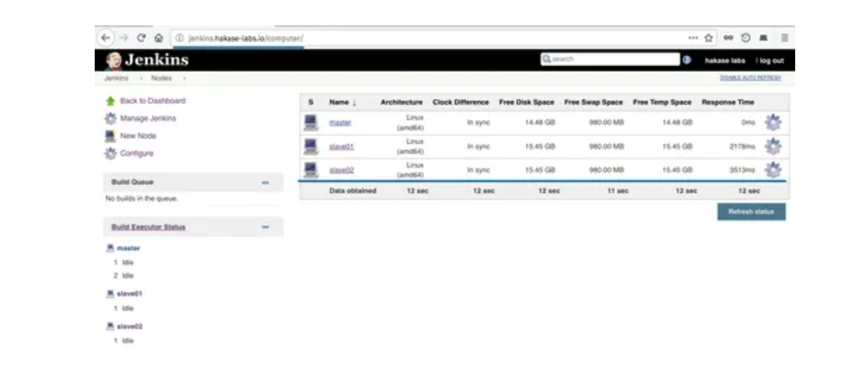Sort by the Clock Difference column header
Image resolution: width=868 pixels, height=384 pixels.
point(461,102)
